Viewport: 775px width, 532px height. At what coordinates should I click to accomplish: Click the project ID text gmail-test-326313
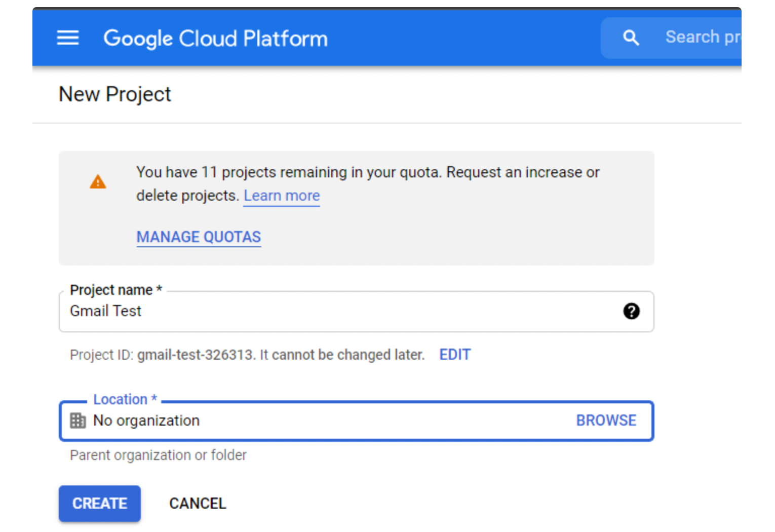(x=195, y=355)
